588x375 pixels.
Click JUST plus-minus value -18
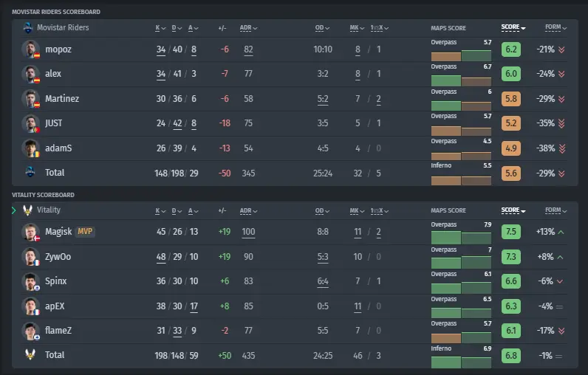coord(225,123)
